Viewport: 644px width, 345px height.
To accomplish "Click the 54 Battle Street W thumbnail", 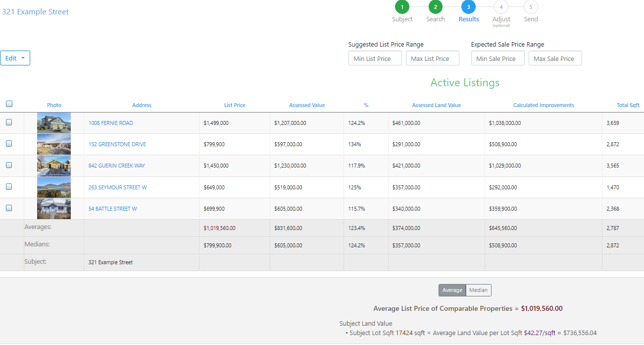I will point(54,209).
